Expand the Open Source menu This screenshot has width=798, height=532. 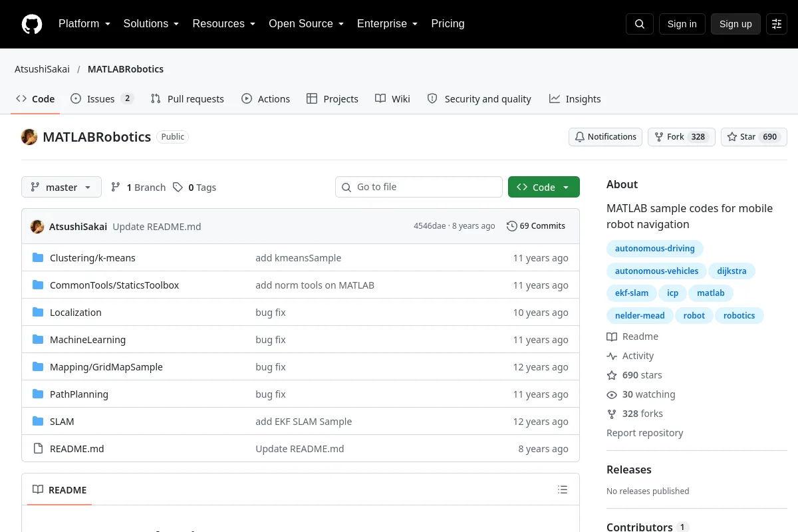306,24
